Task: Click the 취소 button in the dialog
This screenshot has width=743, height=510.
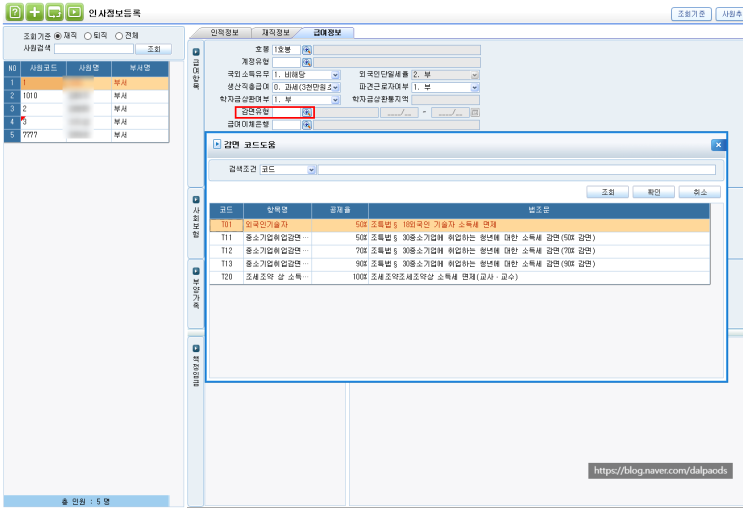Action: click(x=700, y=192)
